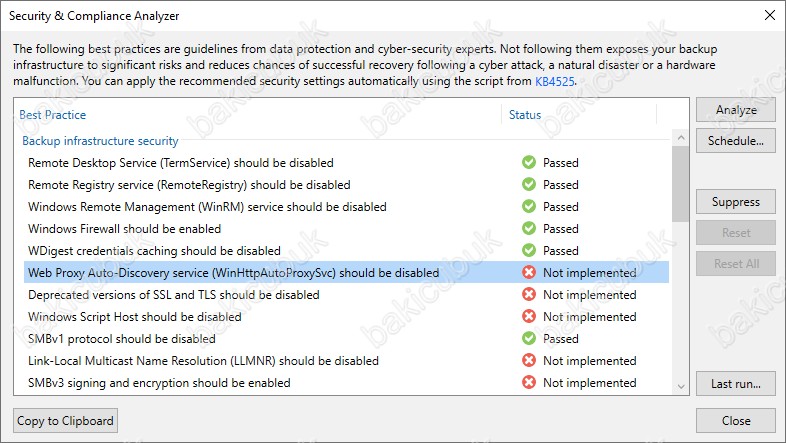Viewport: 786px width, 443px height.
Task: Open the KB4525 link
Action: [554, 81]
